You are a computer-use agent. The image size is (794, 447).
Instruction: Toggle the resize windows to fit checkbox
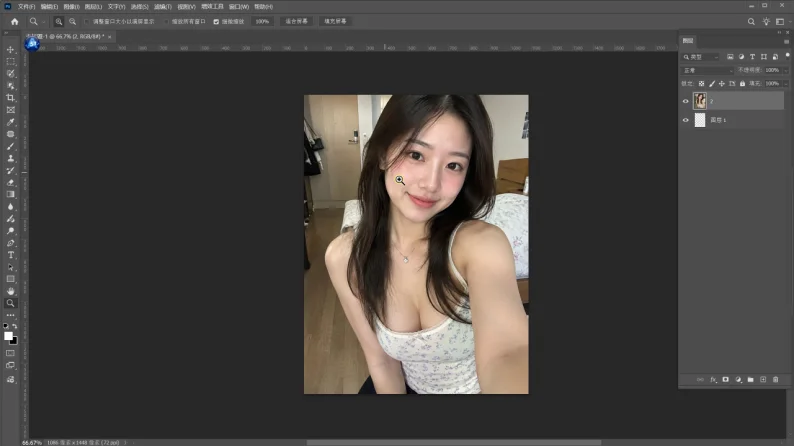(x=87, y=22)
